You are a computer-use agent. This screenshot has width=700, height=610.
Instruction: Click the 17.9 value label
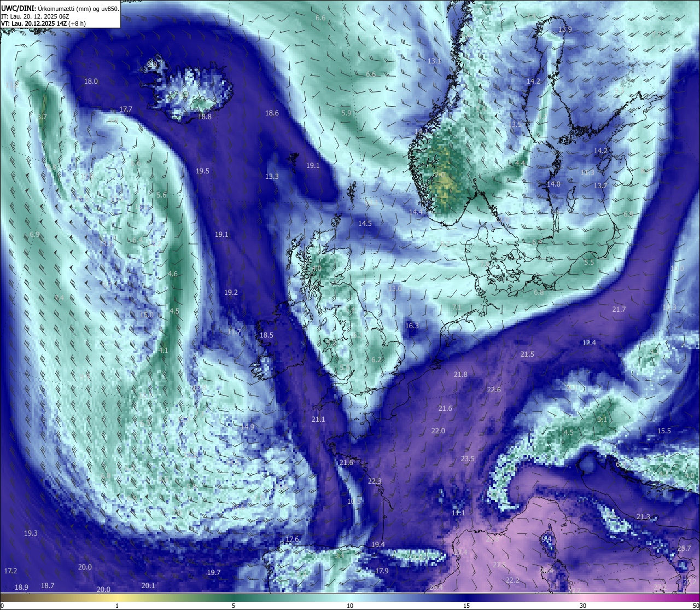click(x=382, y=571)
